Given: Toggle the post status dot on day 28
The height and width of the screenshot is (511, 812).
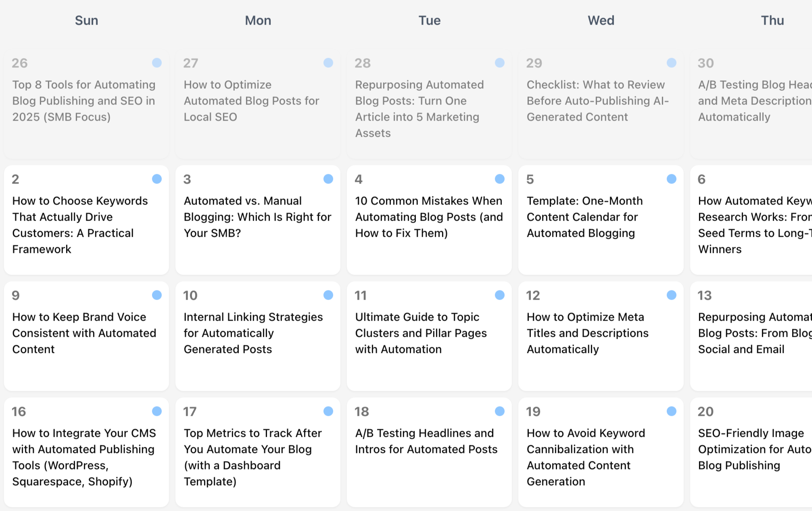Looking at the screenshot, I should [499, 63].
